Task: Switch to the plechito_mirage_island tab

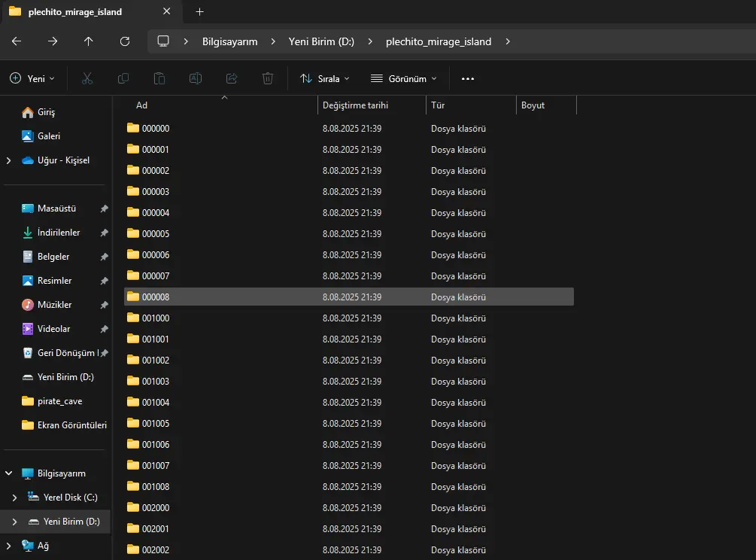Action: (92, 11)
